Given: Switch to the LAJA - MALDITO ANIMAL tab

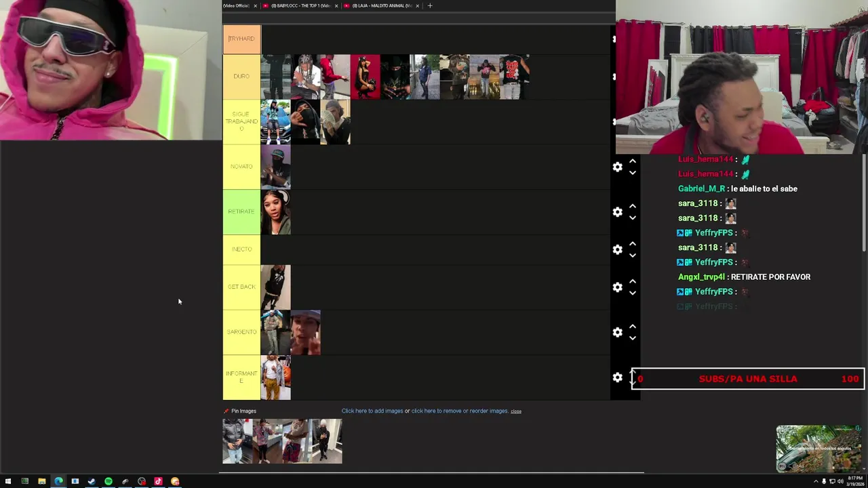Looking at the screenshot, I should (381, 5).
